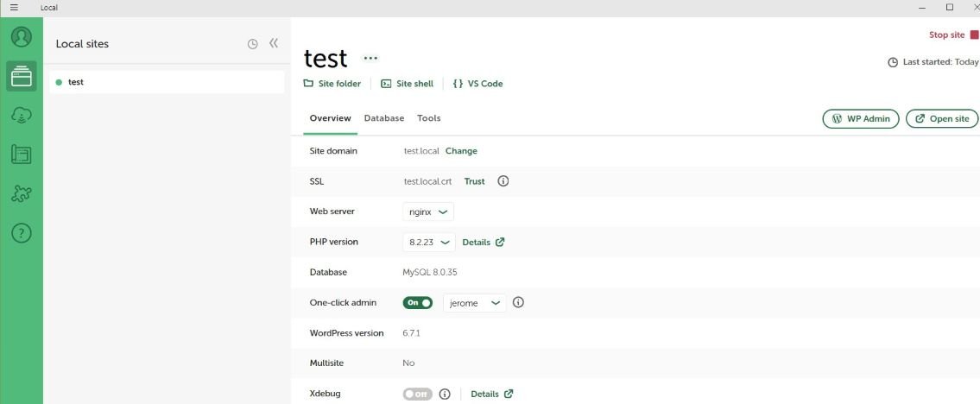Click the Last started clock icon
Image resolution: width=980 pixels, height=404 pixels.
(x=893, y=62)
